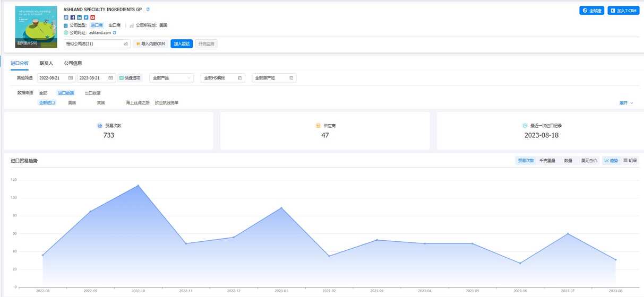This screenshot has width=644, height=297.
Task: Open the company's Facebook page icon
Action: click(73, 18)
